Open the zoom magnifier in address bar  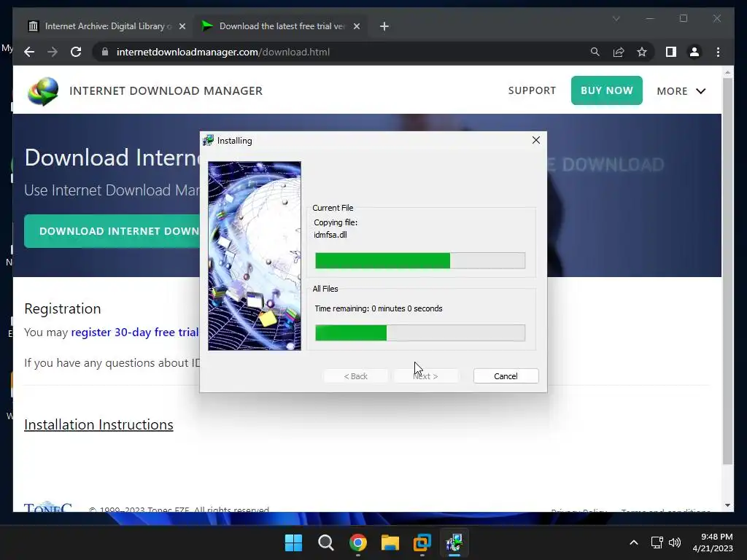pos(595,52)
